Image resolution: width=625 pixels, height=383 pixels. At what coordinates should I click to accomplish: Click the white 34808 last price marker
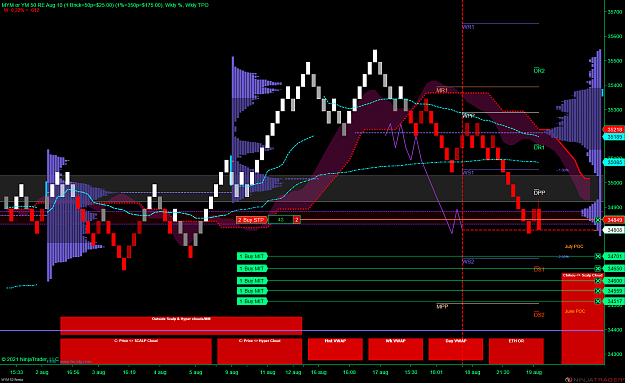tap(613, 230)
